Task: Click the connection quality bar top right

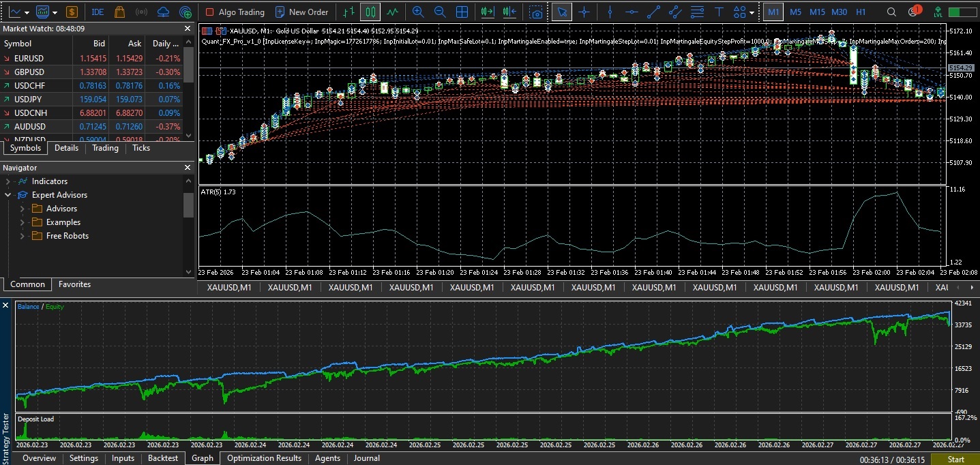Action: point(962,12)
